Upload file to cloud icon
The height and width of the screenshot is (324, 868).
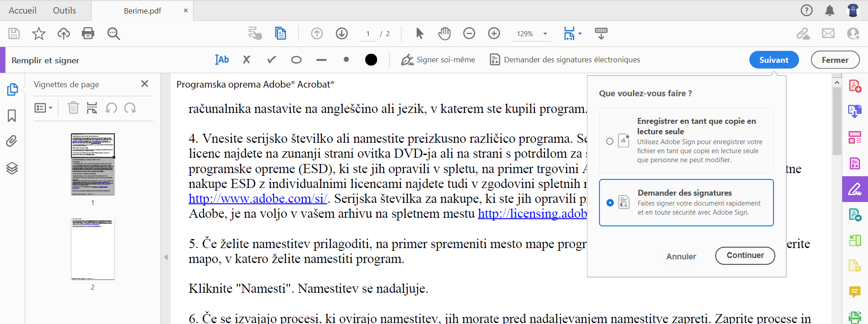[64, 33]
